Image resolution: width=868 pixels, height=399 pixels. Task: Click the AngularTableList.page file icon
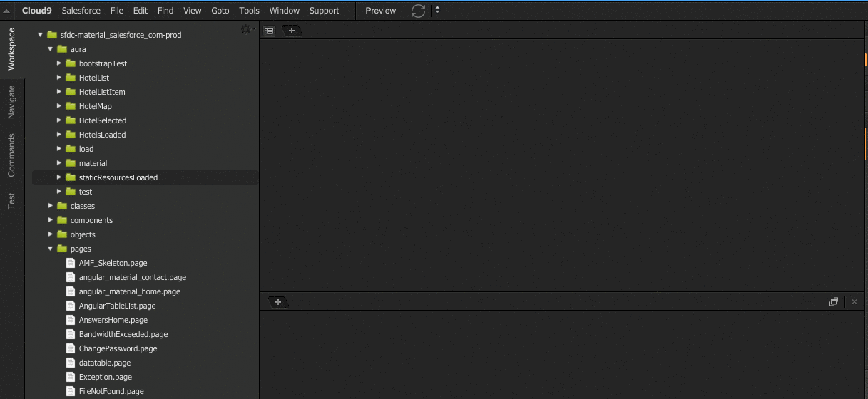click(x=71, y=306)
